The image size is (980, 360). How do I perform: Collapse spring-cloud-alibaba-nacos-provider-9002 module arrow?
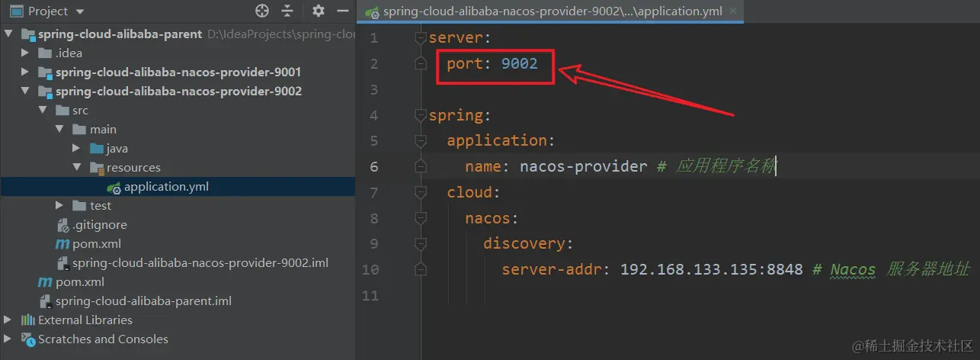26,92
